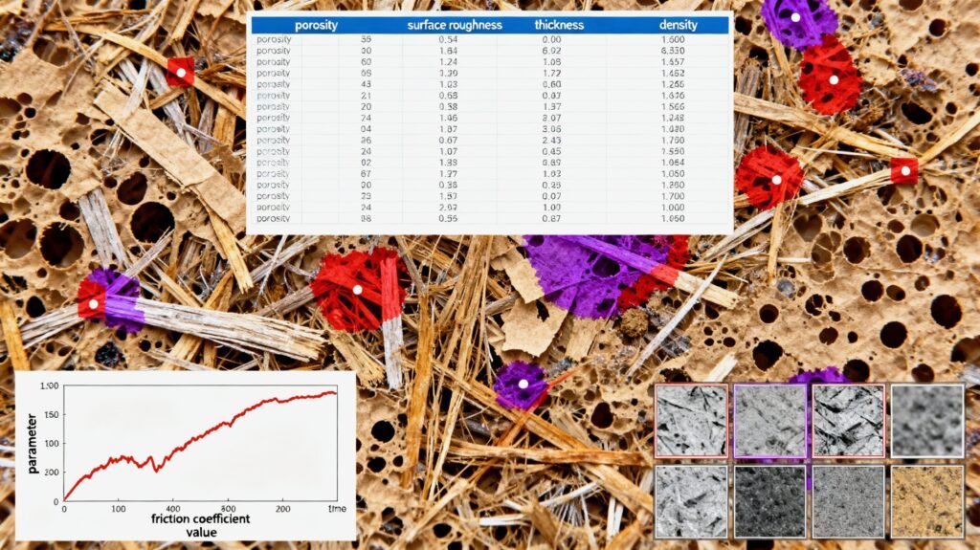This screenshot has width=980, height=550.
Task: Select the white dot in the center red region
Action: pos(357,289)
